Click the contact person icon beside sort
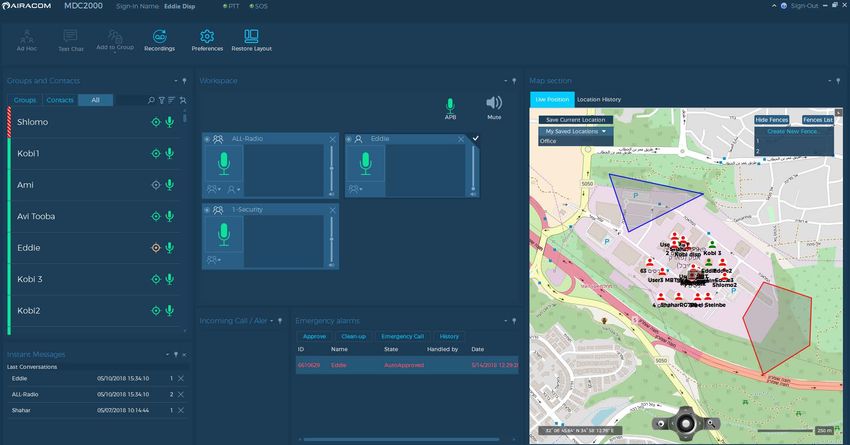850x445 pixels. 183,100
